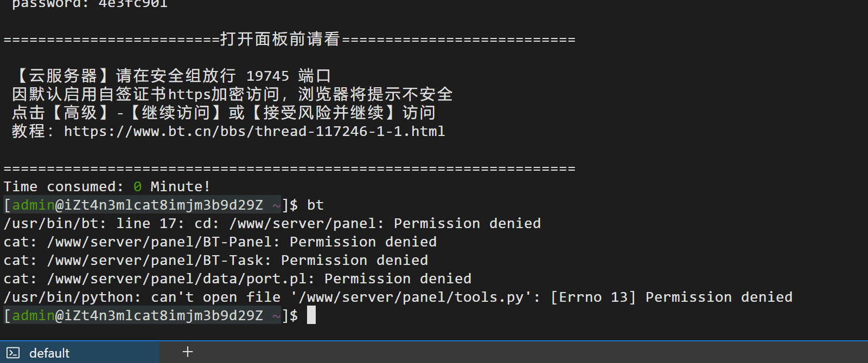Click the '[Errno 13]' error text

(593, 297)
